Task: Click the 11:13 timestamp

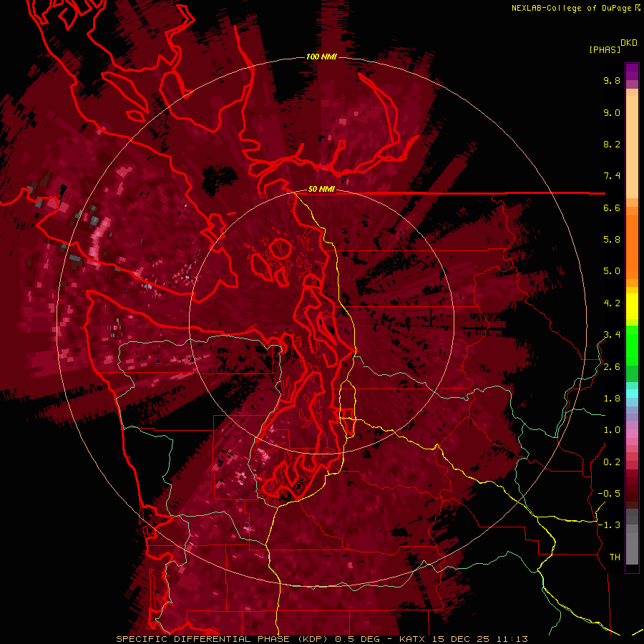Action: [512, 639]
